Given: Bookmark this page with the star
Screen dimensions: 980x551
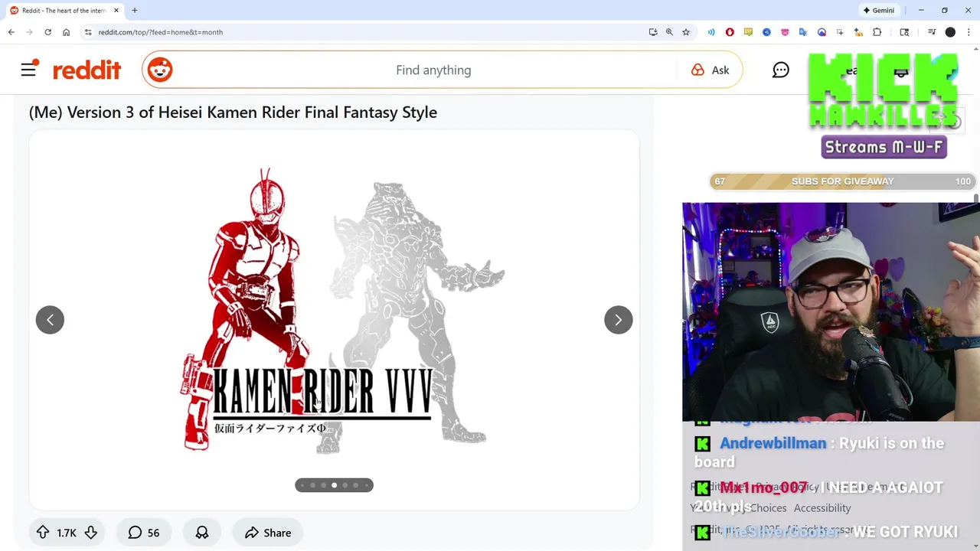Looking at the screenshot, I should [686, 32].
